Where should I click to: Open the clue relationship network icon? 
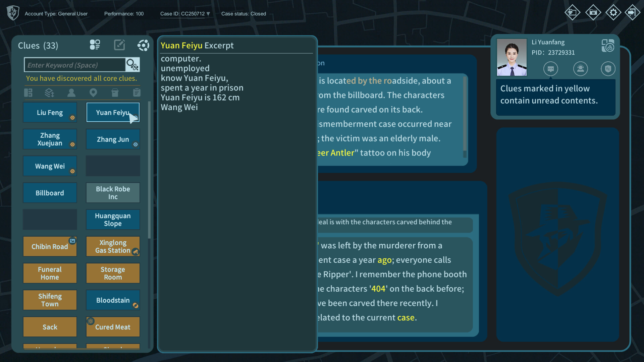pos(144,45)
